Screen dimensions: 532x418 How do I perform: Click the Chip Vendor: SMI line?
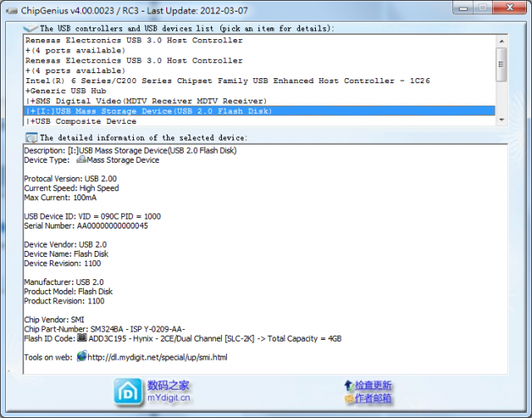(54, 320)
